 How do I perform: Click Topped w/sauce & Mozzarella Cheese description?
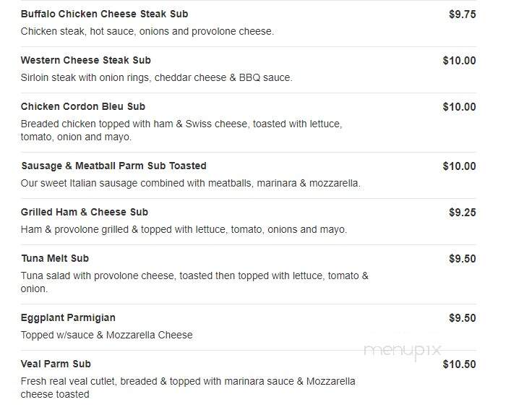(106, 335)
